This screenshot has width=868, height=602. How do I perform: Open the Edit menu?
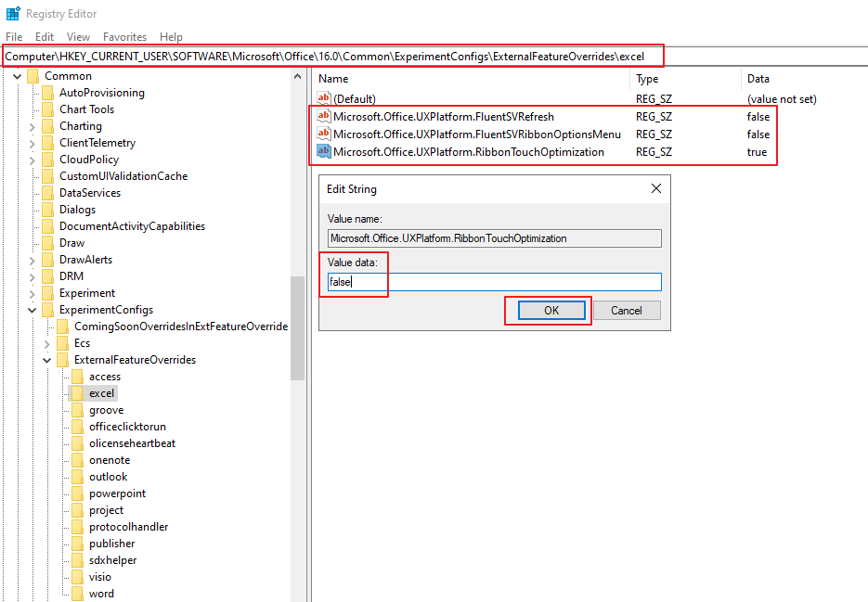pyautogui.click(x=45, y=36)
